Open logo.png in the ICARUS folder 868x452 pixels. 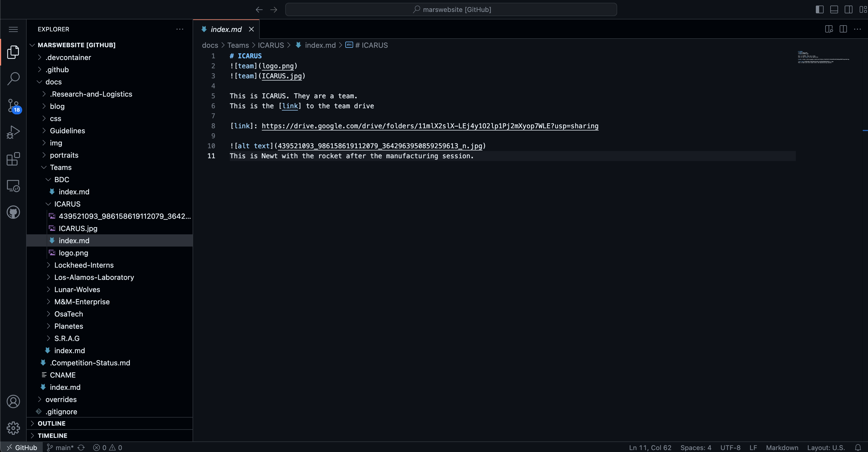110,253
